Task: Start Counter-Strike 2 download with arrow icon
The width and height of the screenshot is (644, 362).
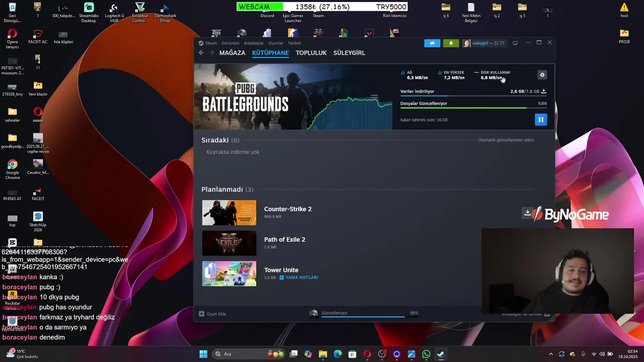Action: (527, 213)
